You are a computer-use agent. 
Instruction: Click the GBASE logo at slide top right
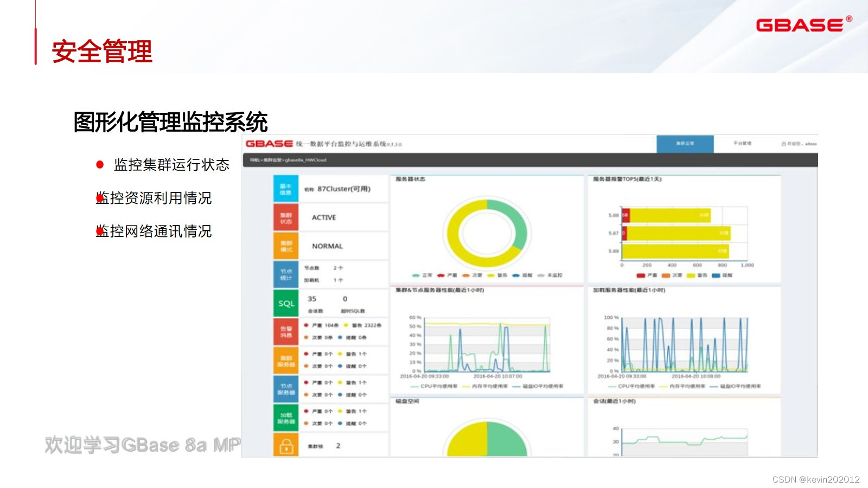click(804, 24)
